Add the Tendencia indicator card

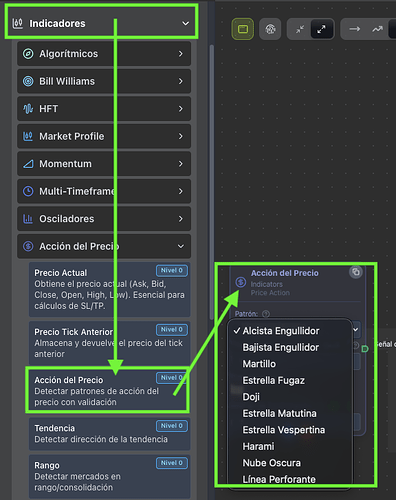click(x=109, y=434)
